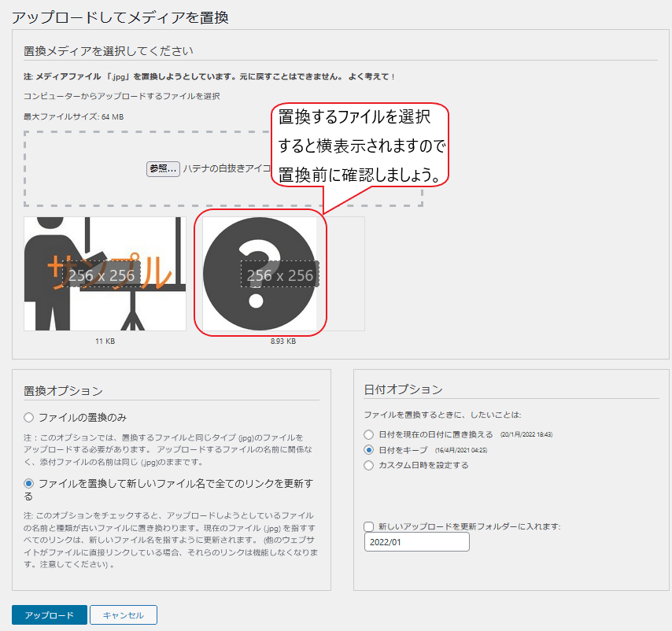The image size is (672, 631).
Task: Click the 置換オプション section heading
Action: tap(63, 391)
